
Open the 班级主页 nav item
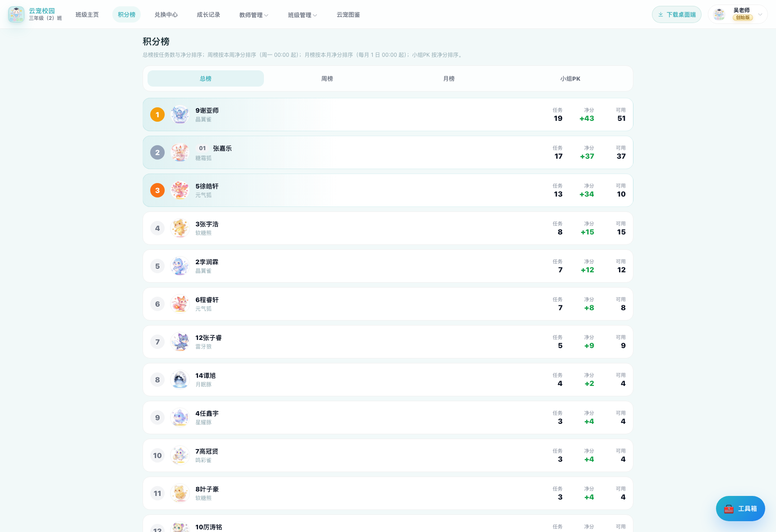point(87,15)
